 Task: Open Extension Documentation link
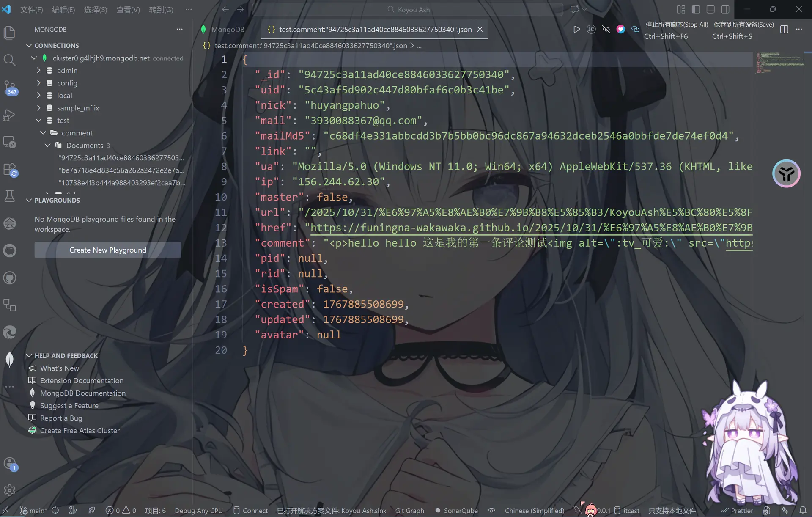coord(82,380)
